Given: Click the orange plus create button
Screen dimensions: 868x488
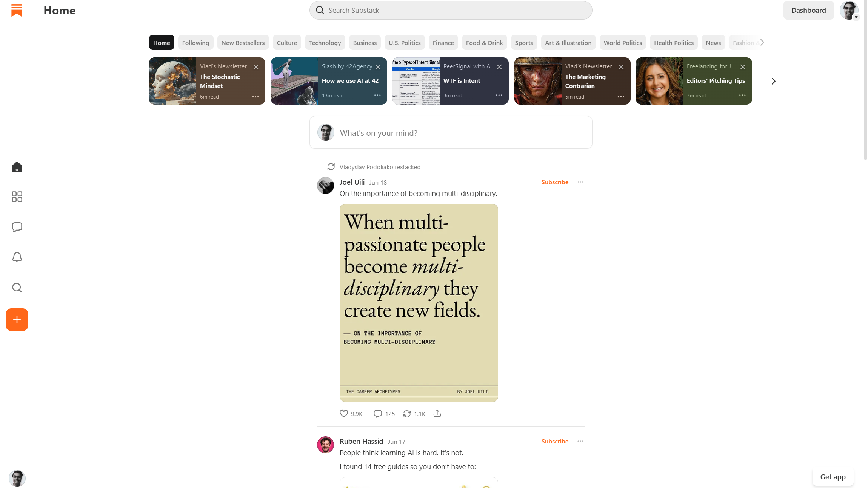Looking at the screenshot, I should (17, 320).
